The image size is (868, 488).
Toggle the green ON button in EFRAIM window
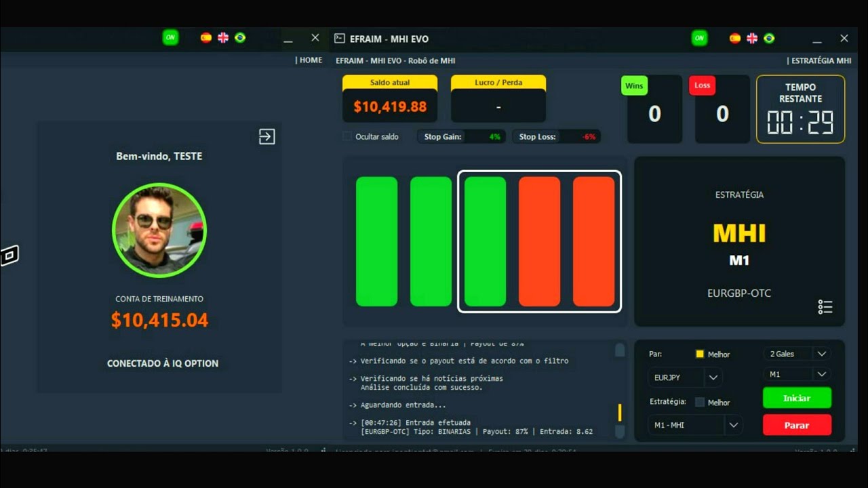[x=699, y=39]
